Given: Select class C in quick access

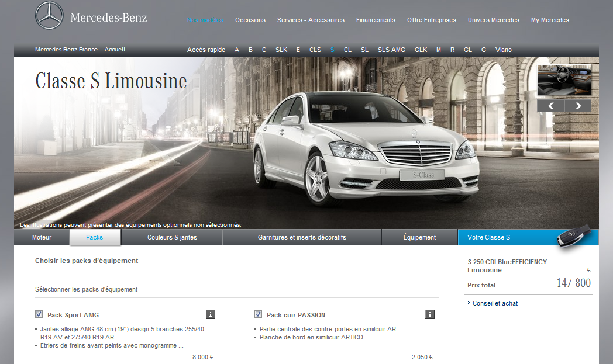Looking at the screenshot, I should (x=264, y=50).
